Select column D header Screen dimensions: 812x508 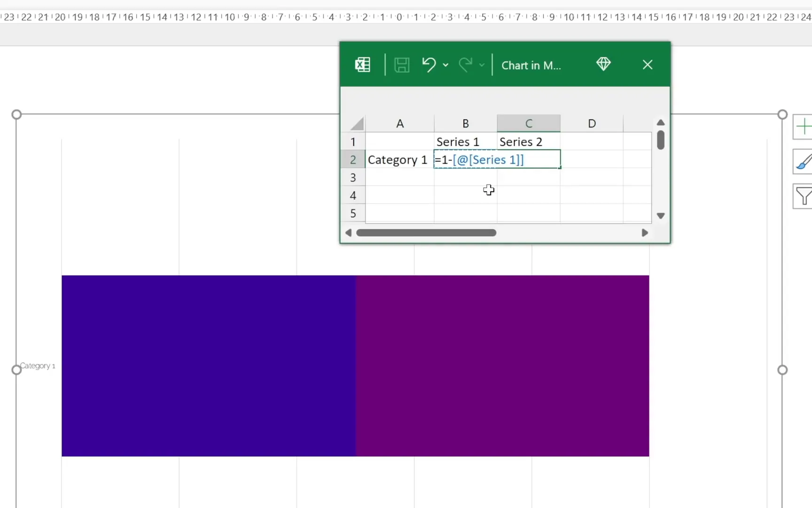click(592, 124)
